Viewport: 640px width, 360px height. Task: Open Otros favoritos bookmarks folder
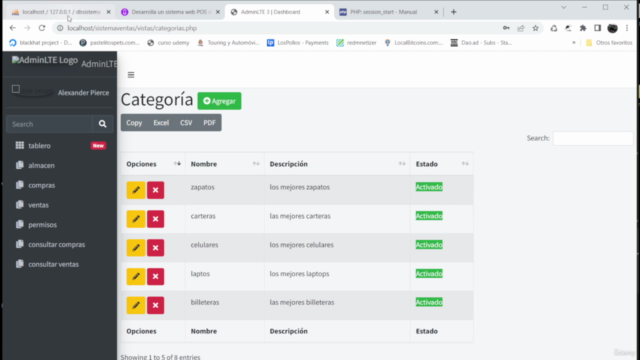coord(609,42)
